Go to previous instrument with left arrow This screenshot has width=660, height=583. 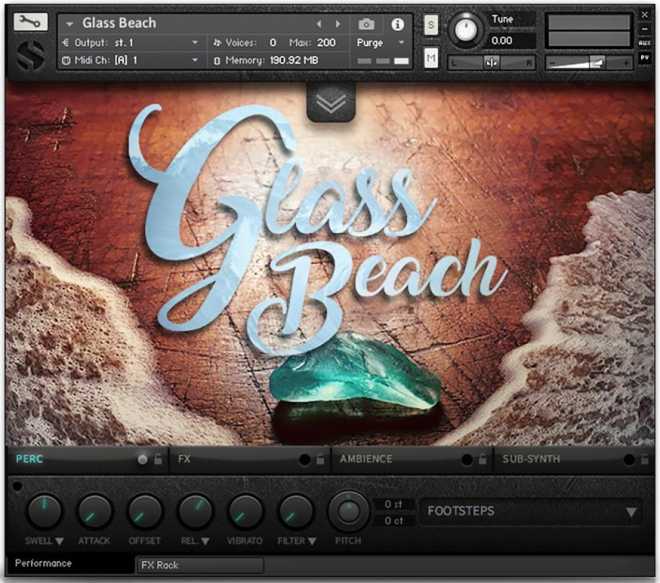[319, 24]
